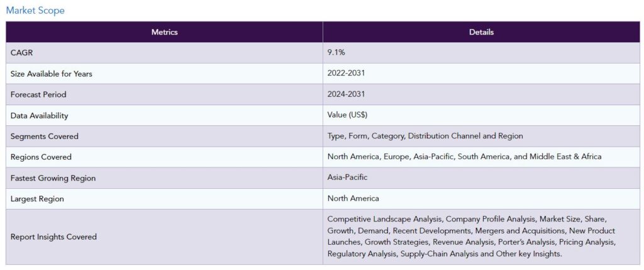644x270 pixels.
Task: Click the regions list starting North America, Europe
Action: point(464,157)
